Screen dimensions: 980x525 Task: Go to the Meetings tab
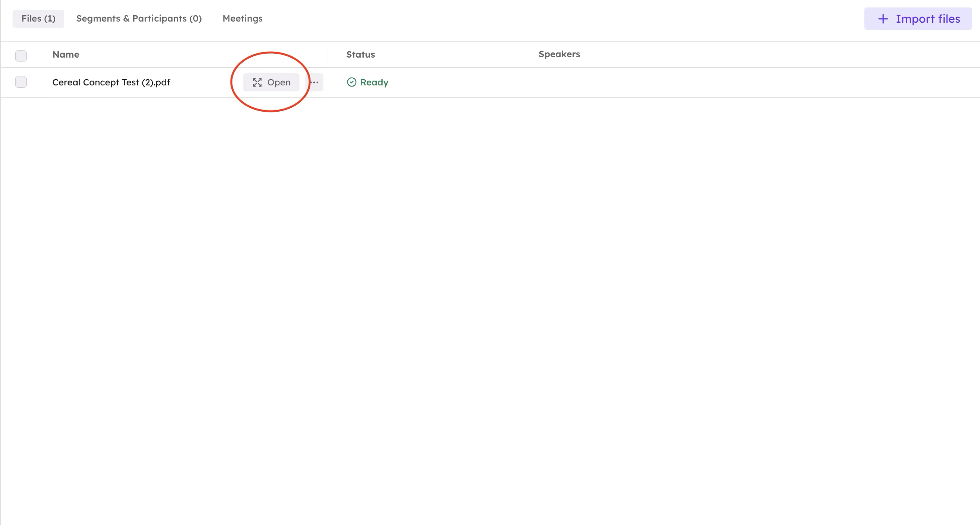[x=242, y=19]
